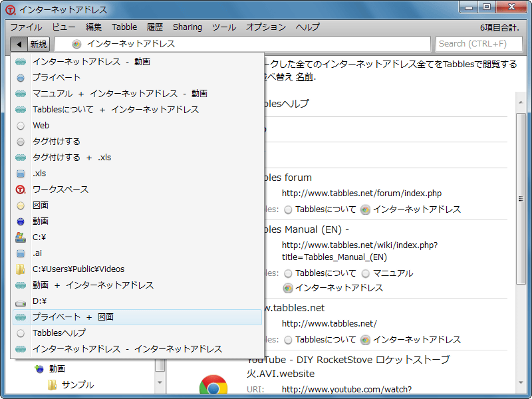The width and height of the screenshot is (532, 399).
Task: Click インターネットアドレス tag under www.tabbles.net item
Action: [417, 340]
